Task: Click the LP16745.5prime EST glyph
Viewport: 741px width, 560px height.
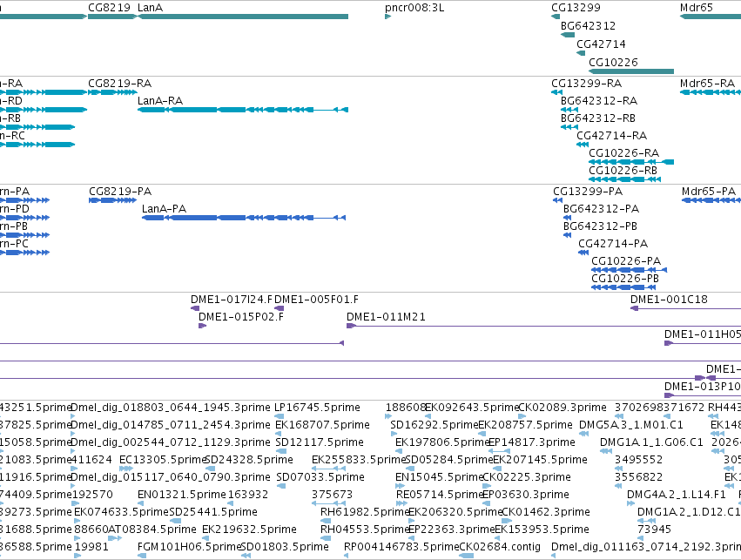Action: pos(280,416)
